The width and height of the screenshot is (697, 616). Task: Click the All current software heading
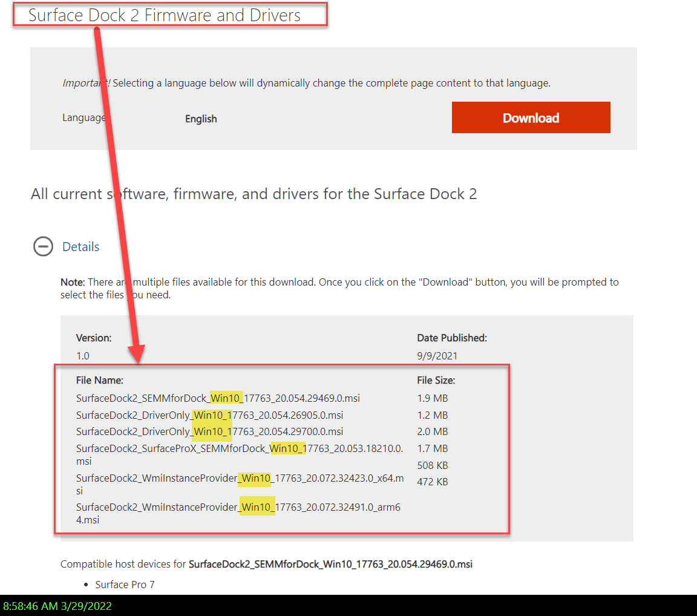(254, 194)
